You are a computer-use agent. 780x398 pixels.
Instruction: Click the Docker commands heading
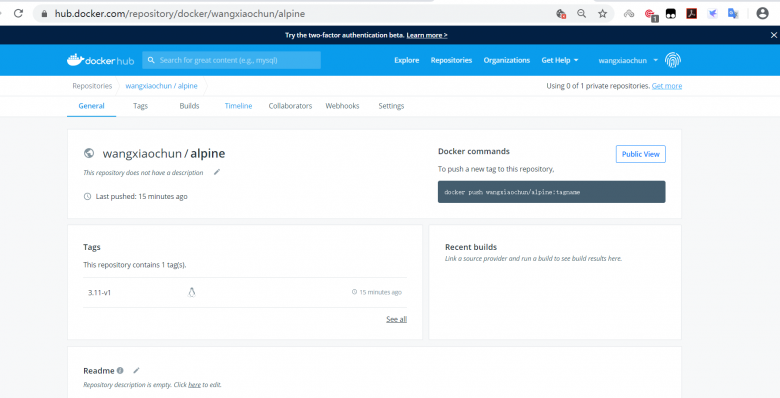[x=474, y=151]
